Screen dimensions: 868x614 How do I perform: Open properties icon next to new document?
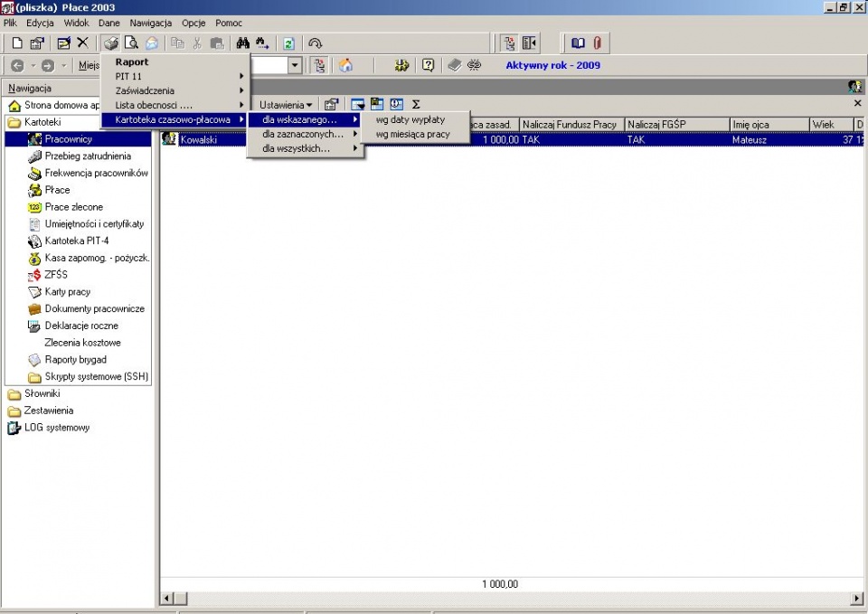pos(37,43)
